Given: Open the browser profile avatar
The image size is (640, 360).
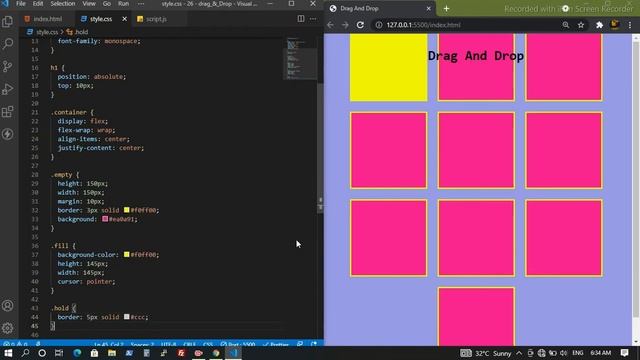Looking at the screenshot, I should [x=614, y=25].
